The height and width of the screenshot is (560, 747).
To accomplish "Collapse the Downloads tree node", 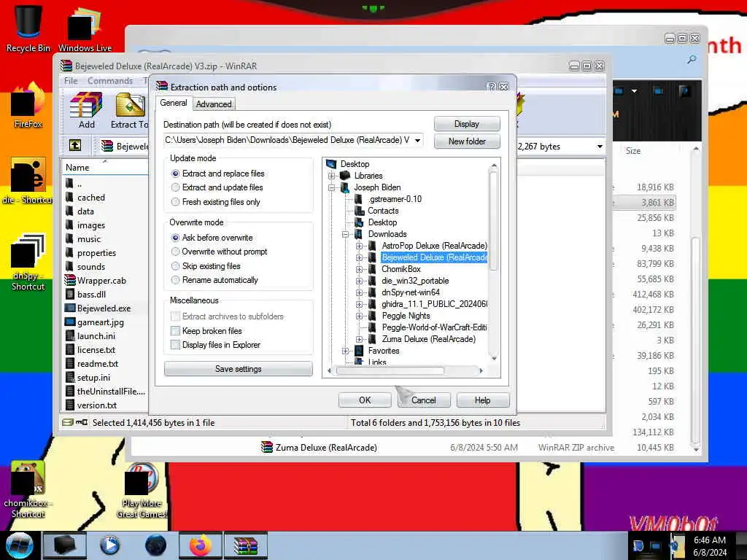I will [345, 234].
